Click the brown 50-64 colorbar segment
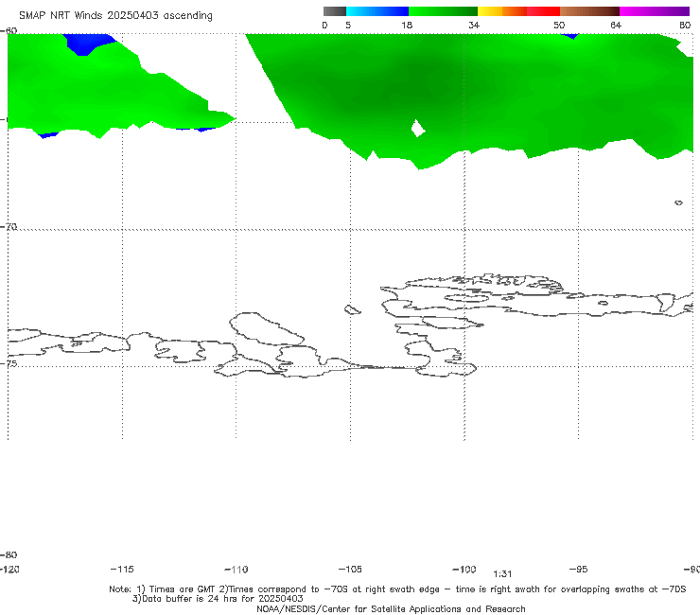This screenshot has width=700, height=615. [589, 11]
